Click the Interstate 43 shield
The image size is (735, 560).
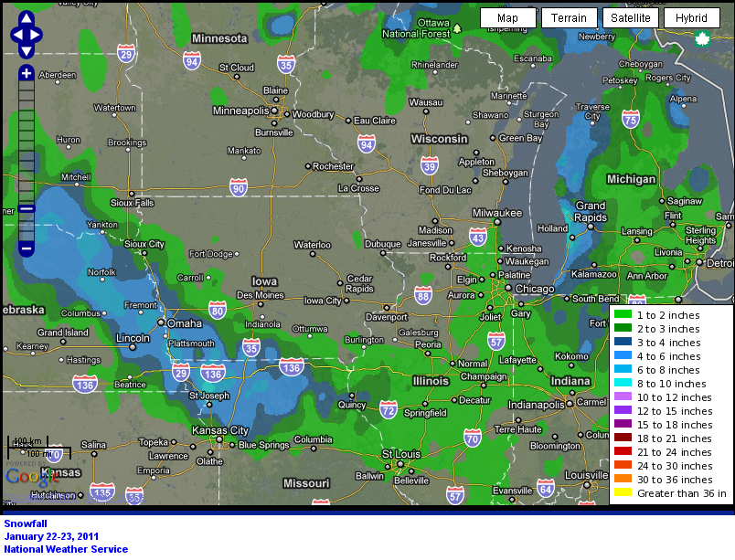(x=478, y=238)
